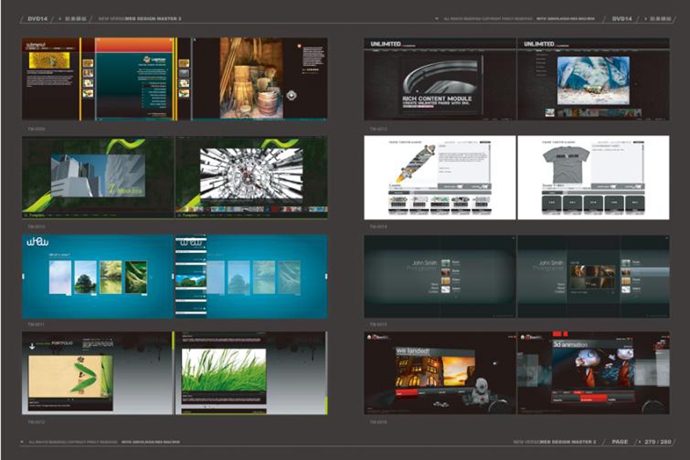690x460 pixels.
Task: Select the red tab under we landed image
Action: pos(406,393)
